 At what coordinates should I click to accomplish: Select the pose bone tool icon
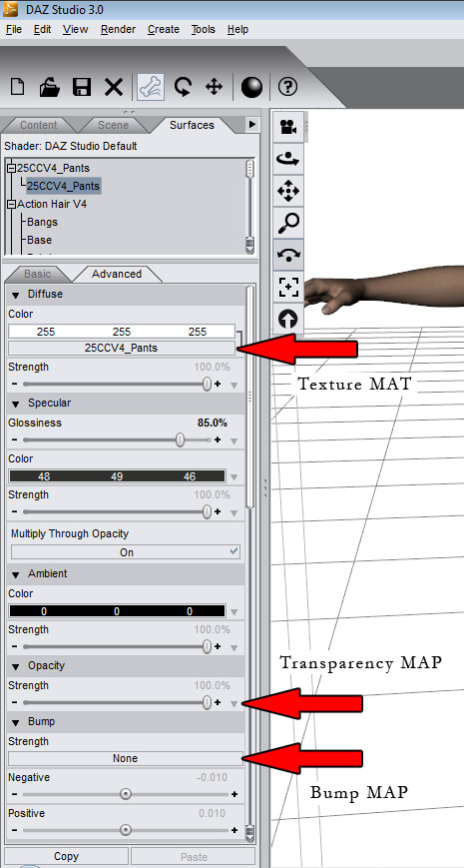[x=151, y=87]
